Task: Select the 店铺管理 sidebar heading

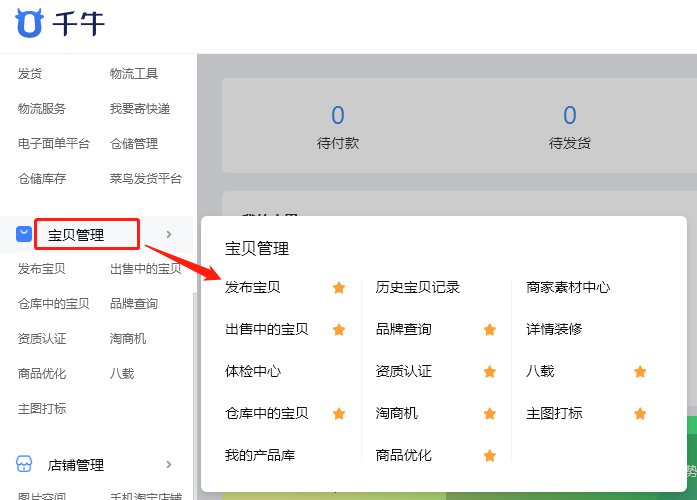Action: [x=76, y=465]
